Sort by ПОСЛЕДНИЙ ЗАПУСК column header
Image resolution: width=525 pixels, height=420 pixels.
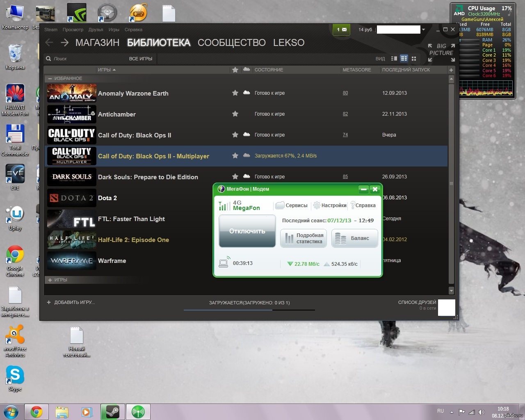(406, 70)
